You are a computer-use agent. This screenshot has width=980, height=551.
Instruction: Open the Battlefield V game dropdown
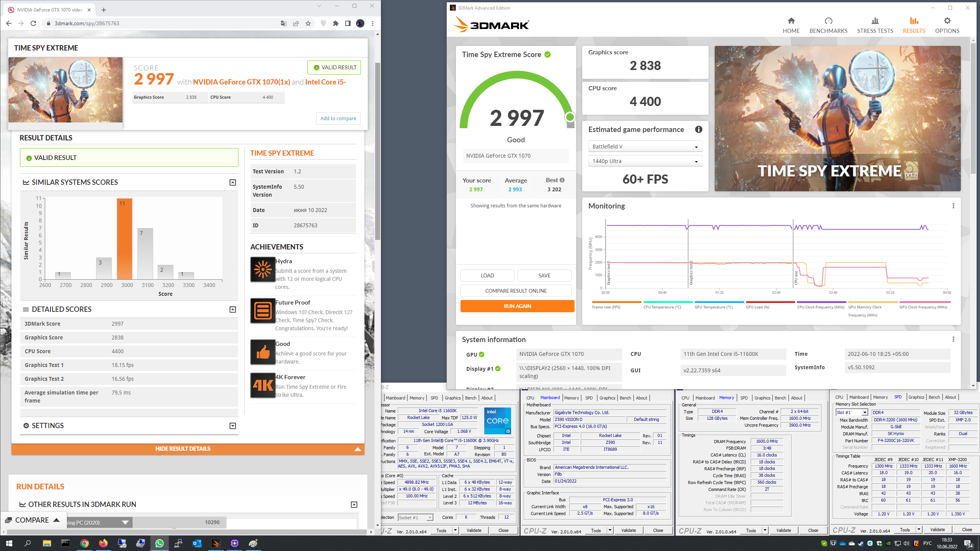click(x=645, y=147)
